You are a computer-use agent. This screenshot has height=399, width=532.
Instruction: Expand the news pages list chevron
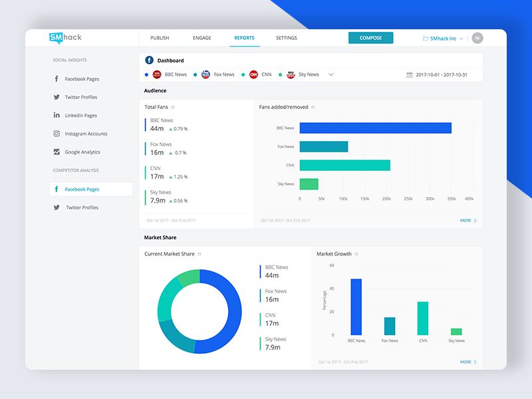point(331,74)
